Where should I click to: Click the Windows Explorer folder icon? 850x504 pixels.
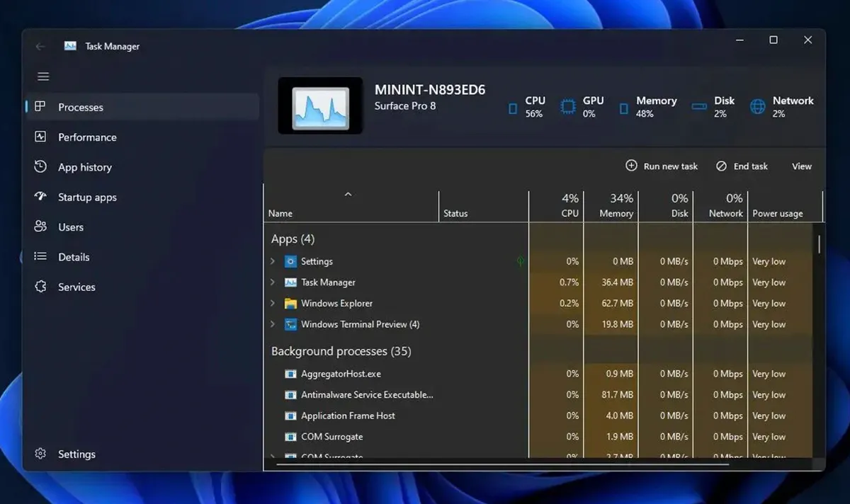[290, 303]
